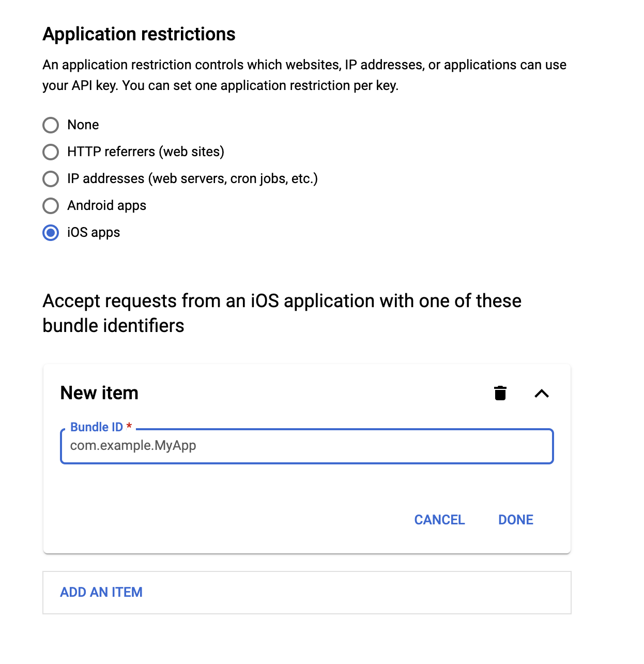The height and width of the screenshot is (664, 644).
Task: Click the blue "Bundle ID" field label
Action: pyautogui.click(x=96, y=427)
